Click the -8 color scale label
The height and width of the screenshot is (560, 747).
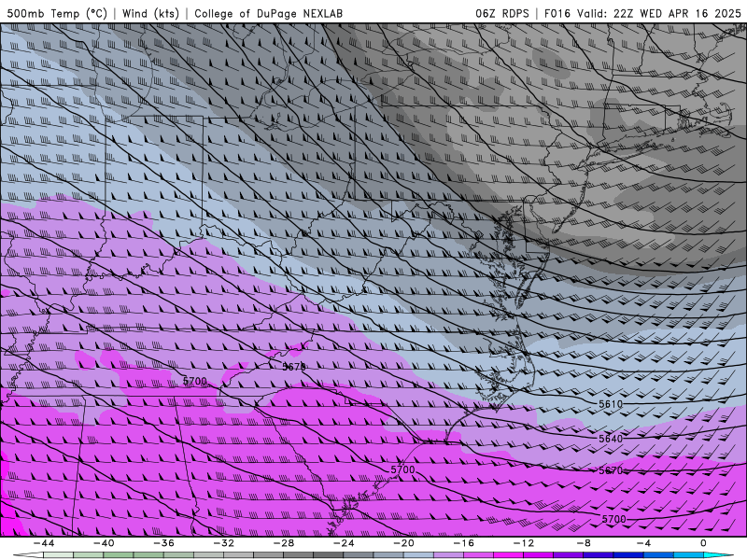(585, 543)
